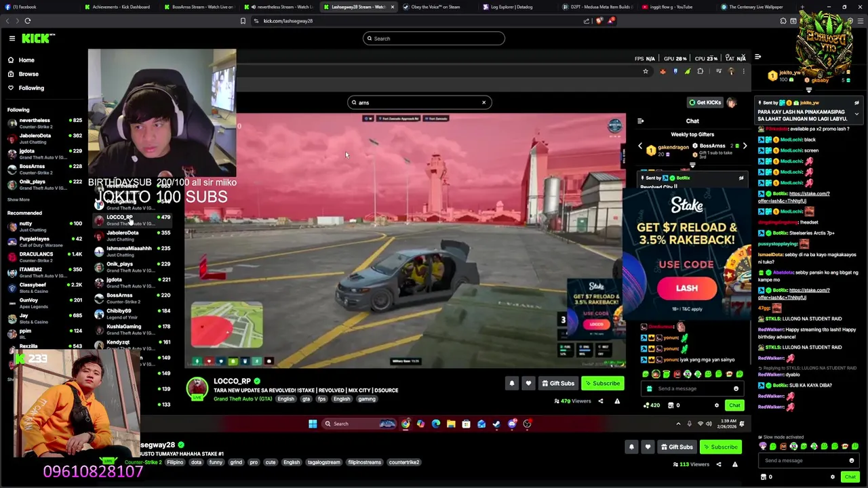Share LOCCO_RP stream icon

(600, 401)
